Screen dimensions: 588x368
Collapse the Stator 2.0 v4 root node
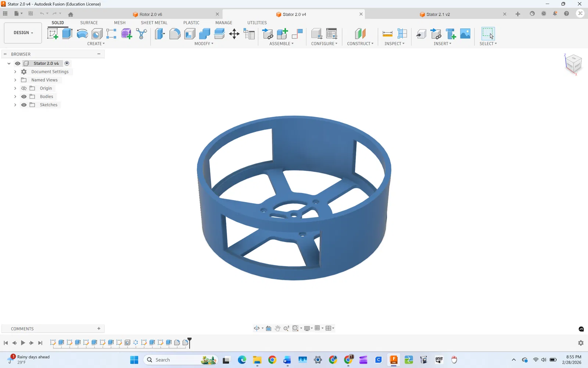(9, 63)
